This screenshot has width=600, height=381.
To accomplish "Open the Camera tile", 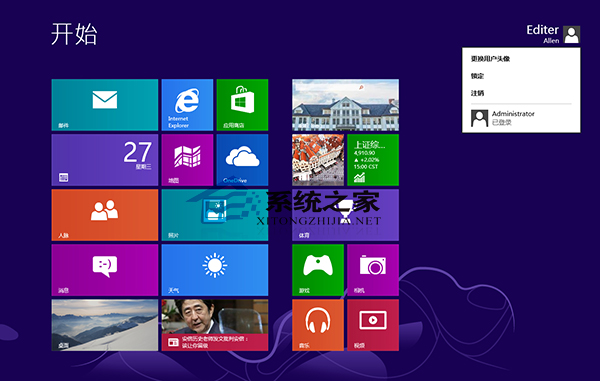I will [x=373, y=270].
